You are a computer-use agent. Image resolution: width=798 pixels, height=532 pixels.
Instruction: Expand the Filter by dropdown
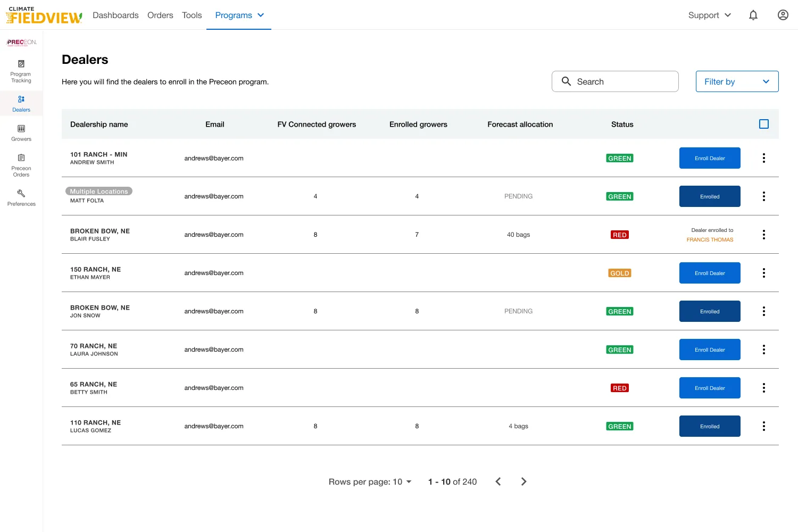click(x=737, y=81)
